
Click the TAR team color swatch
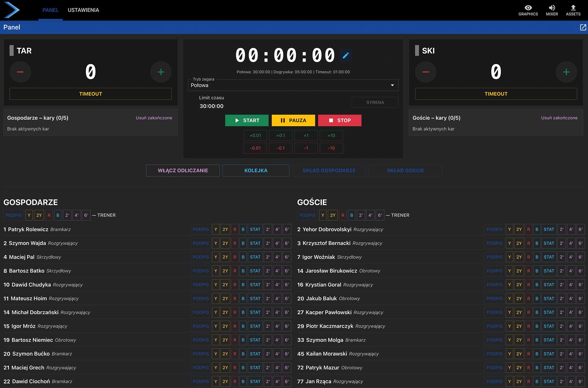[x=12, y=51]
